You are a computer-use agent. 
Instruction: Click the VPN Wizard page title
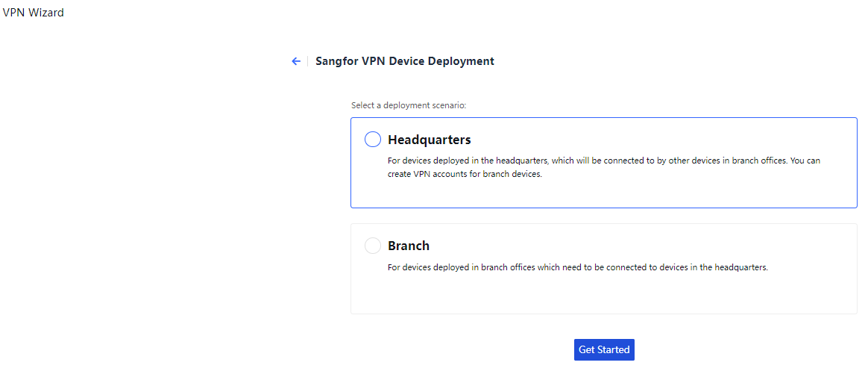(34, 13)
